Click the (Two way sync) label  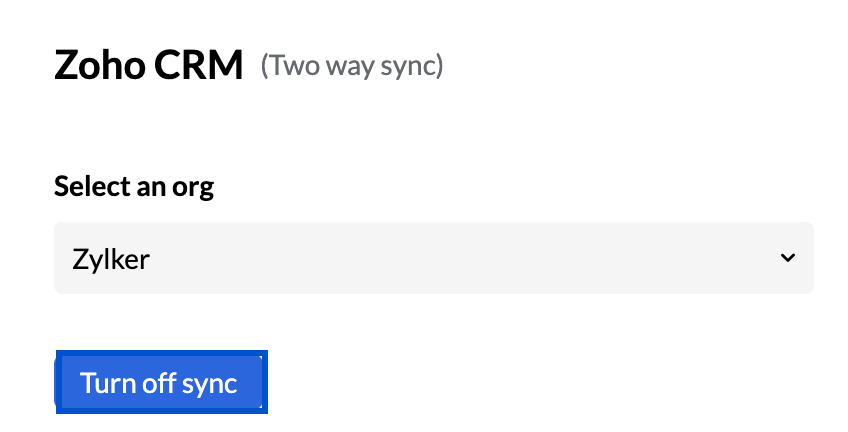(352, 66)
